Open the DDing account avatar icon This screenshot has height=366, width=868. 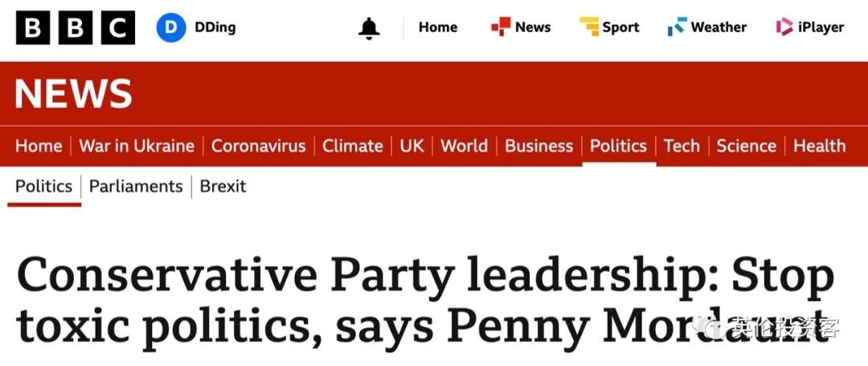pos(170,27)
